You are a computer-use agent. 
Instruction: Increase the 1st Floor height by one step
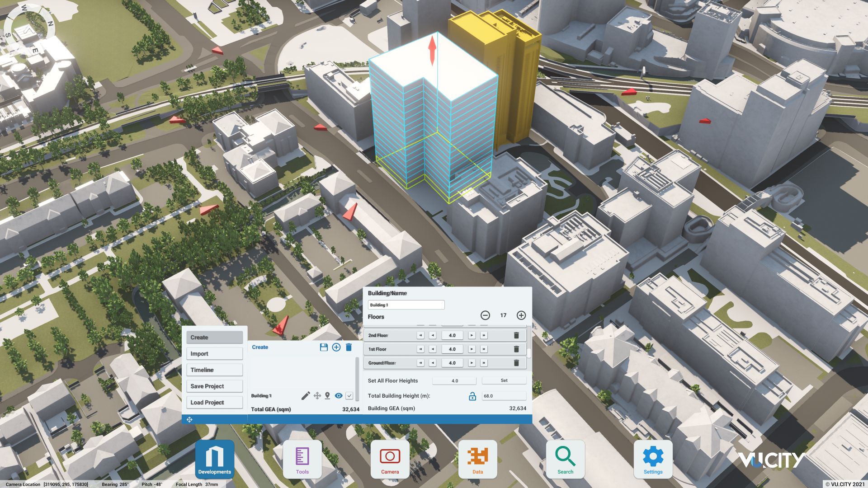(x=472, y=349)
